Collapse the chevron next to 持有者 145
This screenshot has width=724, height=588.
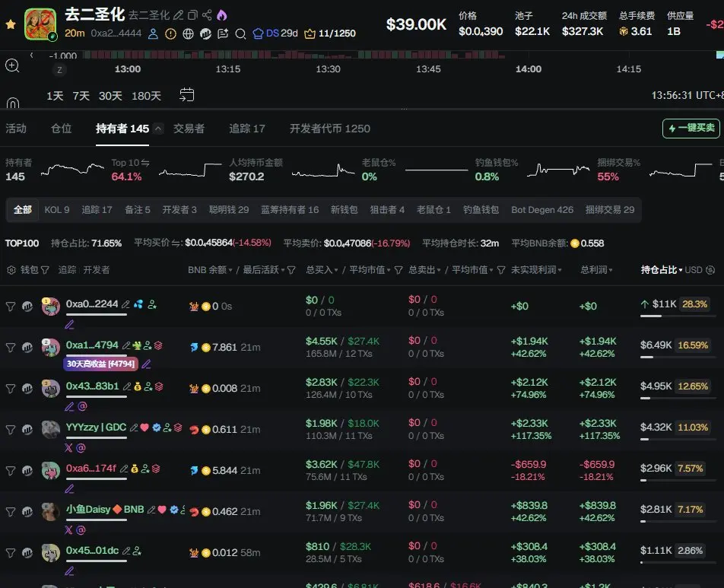pos(158,129)
